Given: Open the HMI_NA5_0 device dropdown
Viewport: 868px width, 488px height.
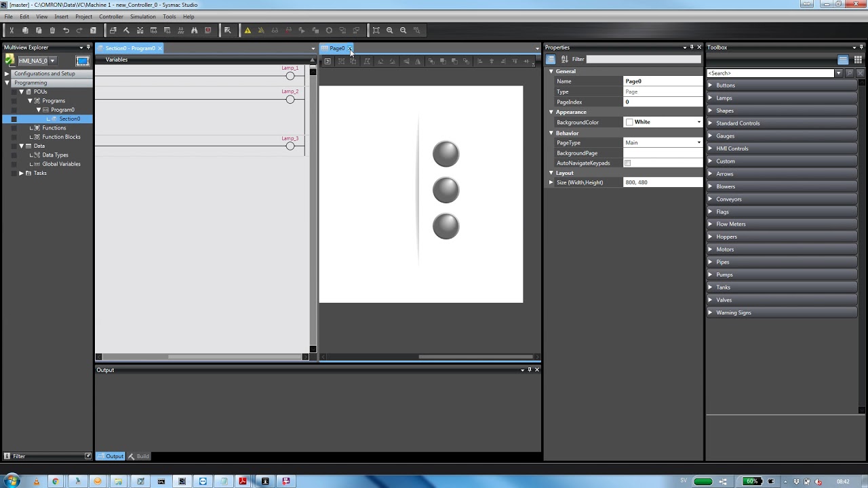Looking at the screenshot, I should (x=52, y=61).
